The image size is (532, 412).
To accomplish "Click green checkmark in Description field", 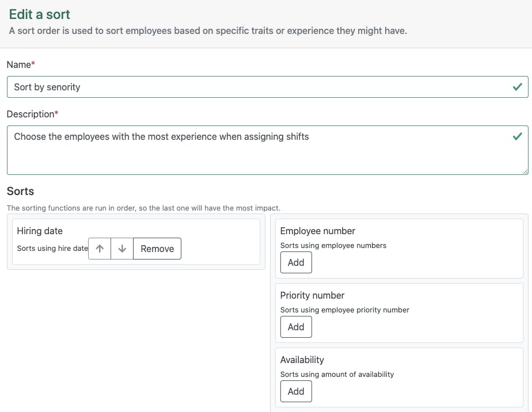I will [517, 137].
